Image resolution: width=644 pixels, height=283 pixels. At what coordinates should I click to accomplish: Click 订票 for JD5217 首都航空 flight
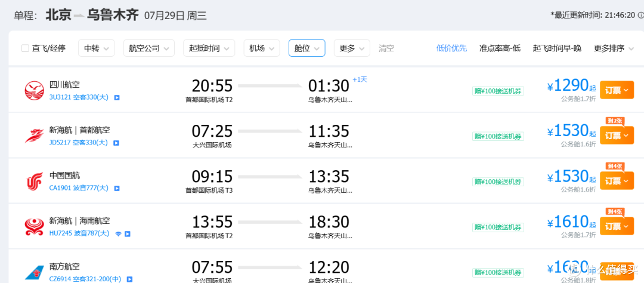pyautogui.click(x=617, y=136)
